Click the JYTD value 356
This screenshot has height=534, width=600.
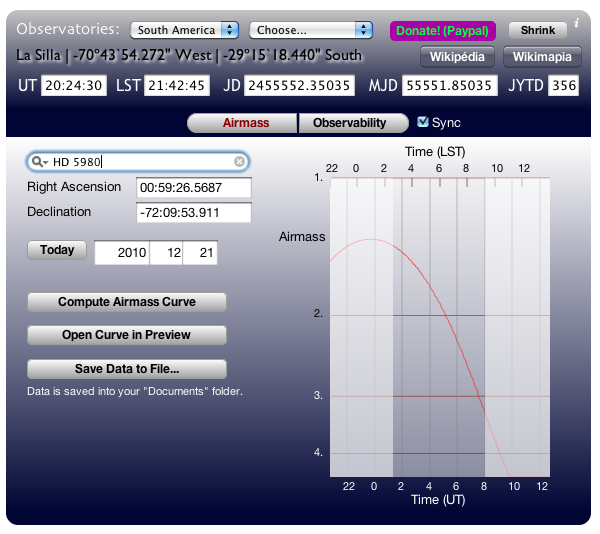(x=563, y=85)
